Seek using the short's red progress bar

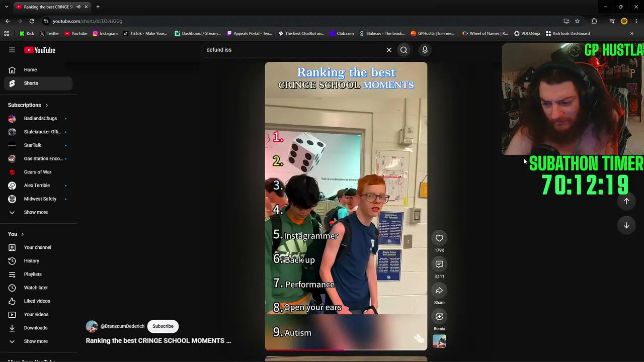click(x=346, y=349)
